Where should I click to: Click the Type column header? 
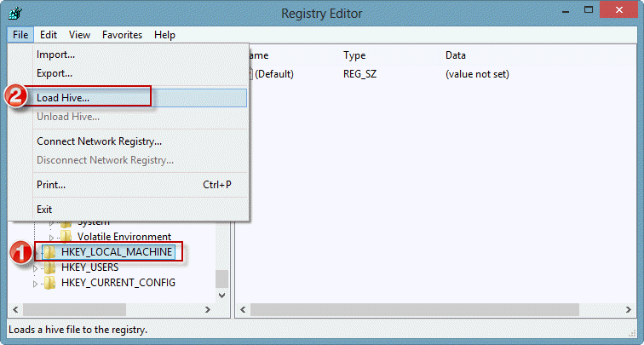coord(354,55)
